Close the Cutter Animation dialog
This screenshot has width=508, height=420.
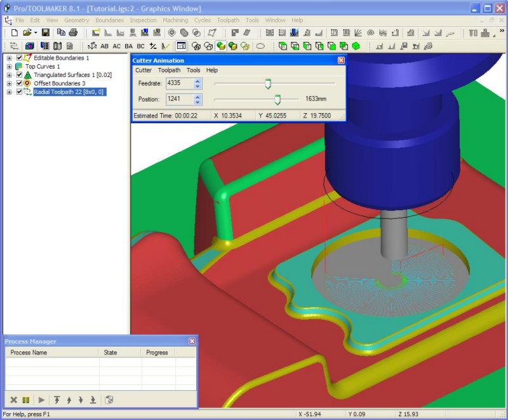click(341, 60)
